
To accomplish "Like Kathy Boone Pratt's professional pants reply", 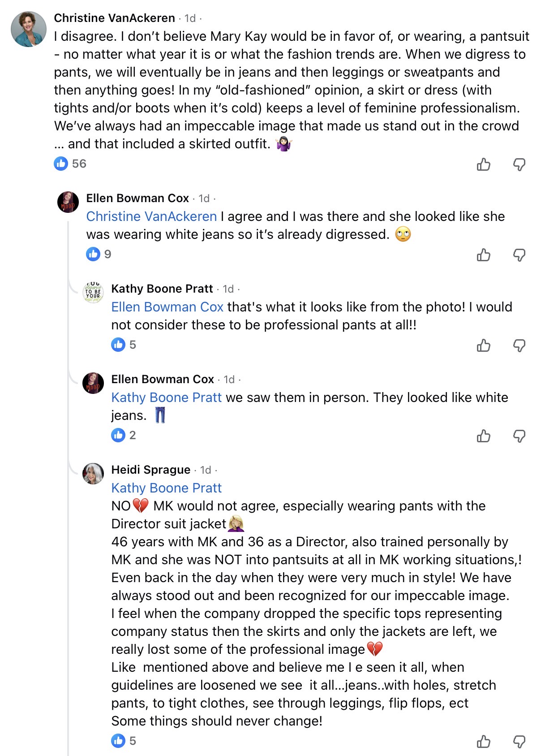I will [x=484, y=346].
